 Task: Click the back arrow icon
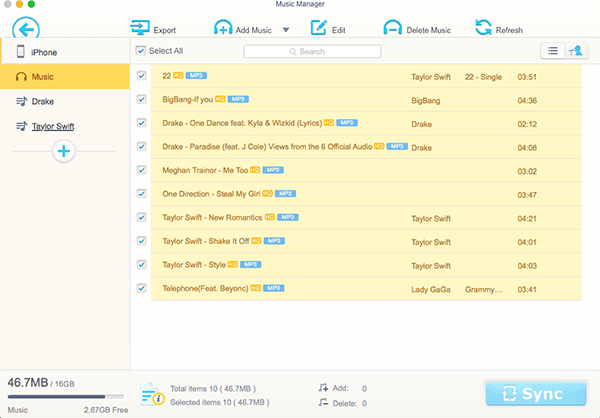click(26, 28)
